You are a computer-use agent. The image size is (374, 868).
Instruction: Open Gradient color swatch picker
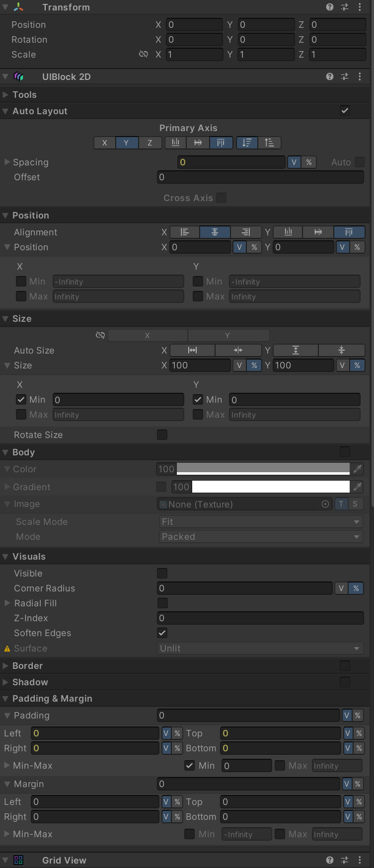(x=271, y=487)
